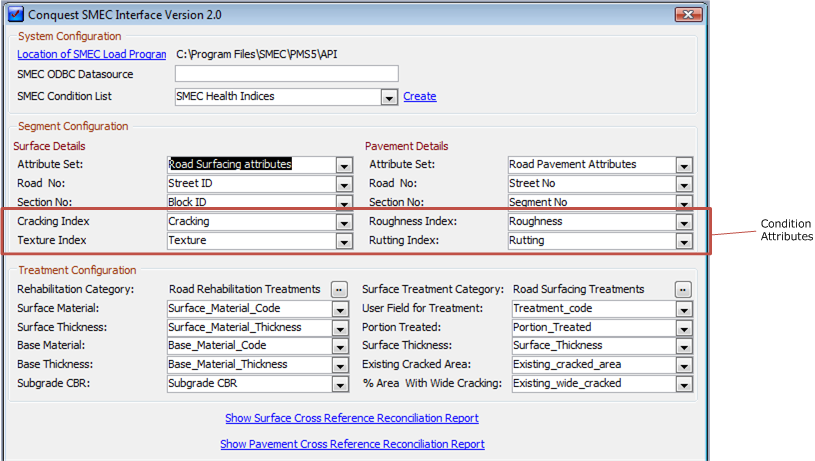Click the browse button for Rehabilitation Category
The height and width of the screenshot is (461, 815).
339,289
